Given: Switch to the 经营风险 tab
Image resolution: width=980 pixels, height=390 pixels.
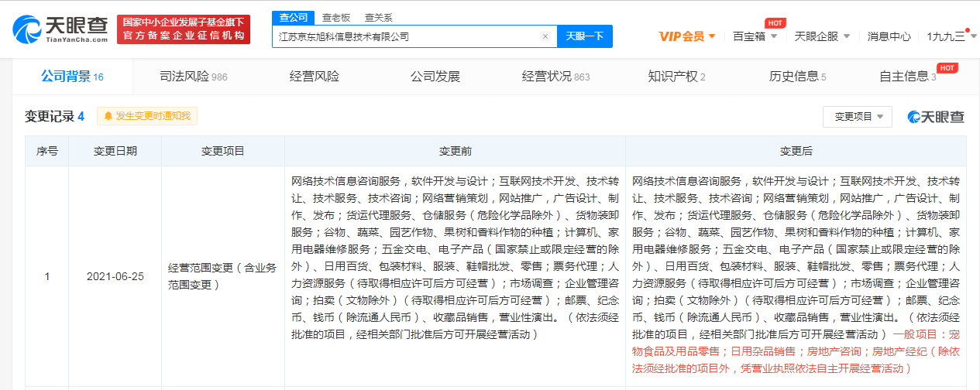Looking at the screenshot, I should click(314, 76).
